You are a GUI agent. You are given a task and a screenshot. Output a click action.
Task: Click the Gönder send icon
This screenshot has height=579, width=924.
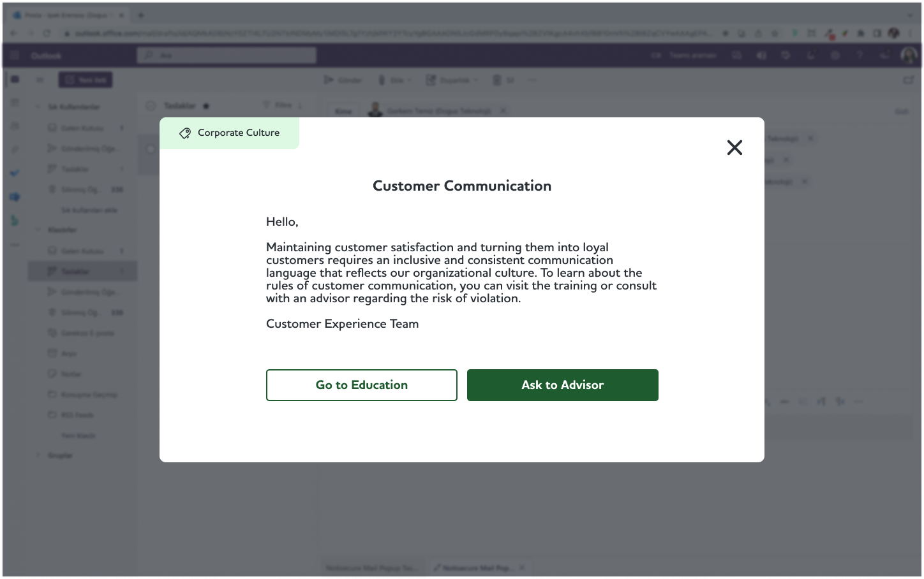pyautogui.click(x=329, y=80)
